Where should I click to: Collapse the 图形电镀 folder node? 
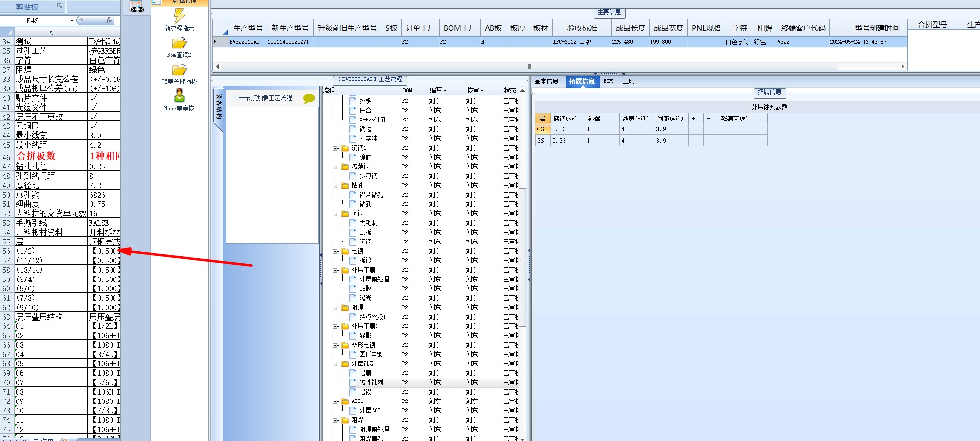[335, 345]
